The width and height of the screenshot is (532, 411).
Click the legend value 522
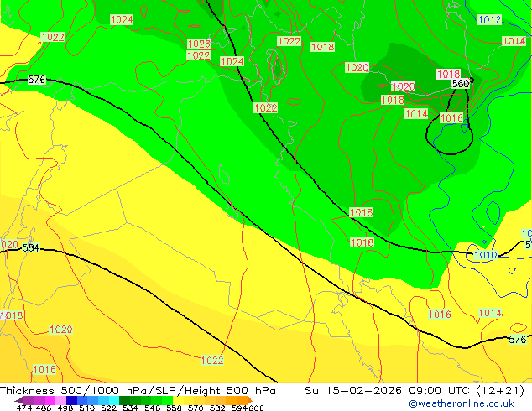click(x=108, y=408)
